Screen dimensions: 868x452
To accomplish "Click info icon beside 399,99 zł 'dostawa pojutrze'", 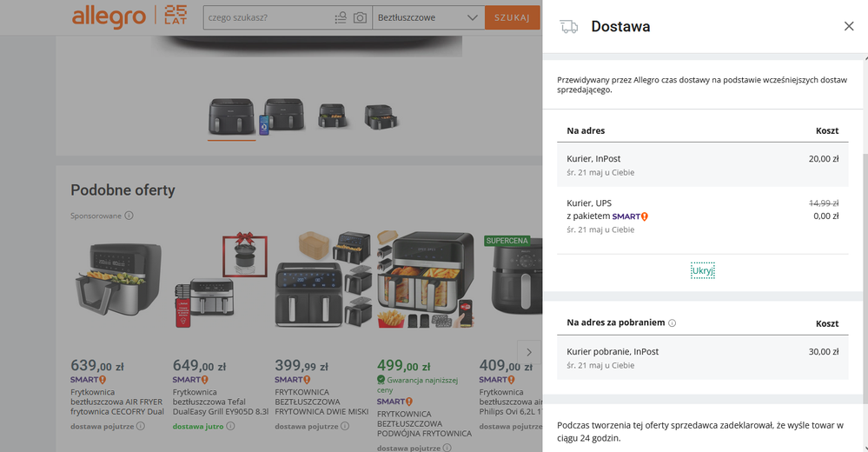I will [345, 426].
